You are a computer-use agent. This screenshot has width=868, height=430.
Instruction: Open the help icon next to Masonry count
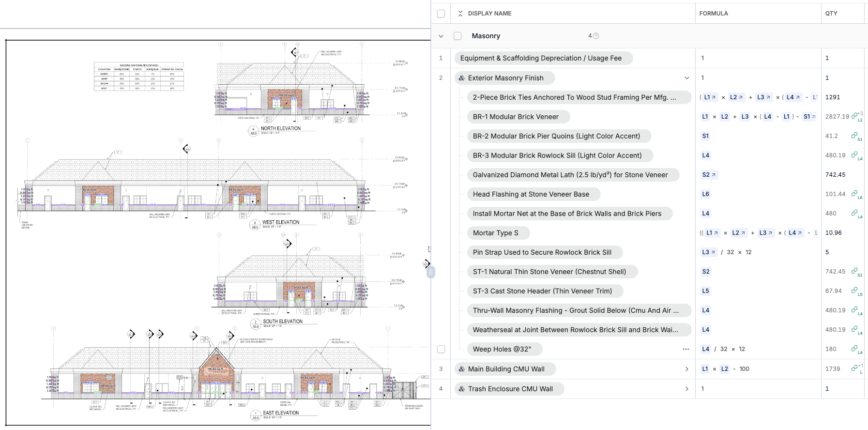[x=596, y=36]
